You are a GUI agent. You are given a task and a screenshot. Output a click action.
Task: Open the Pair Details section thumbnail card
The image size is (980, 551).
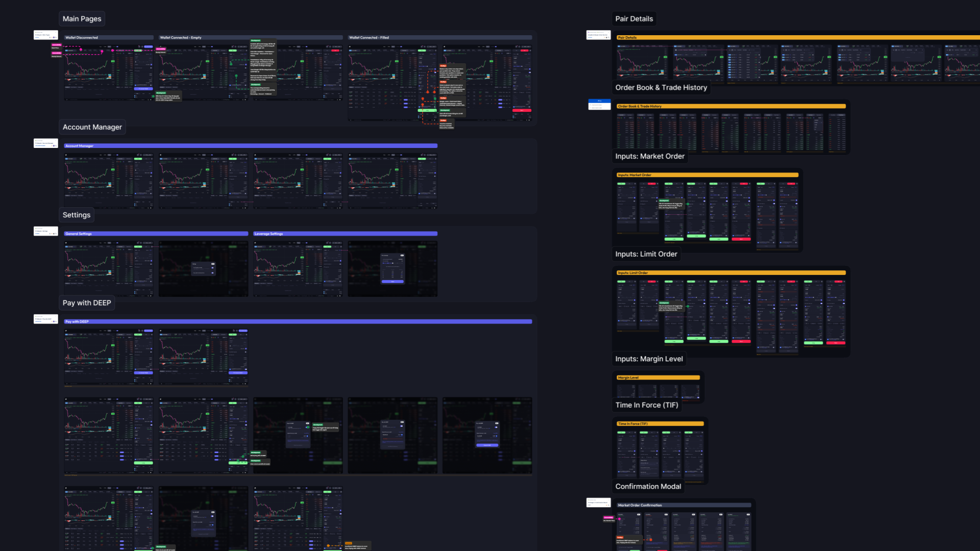coord(598,35)
